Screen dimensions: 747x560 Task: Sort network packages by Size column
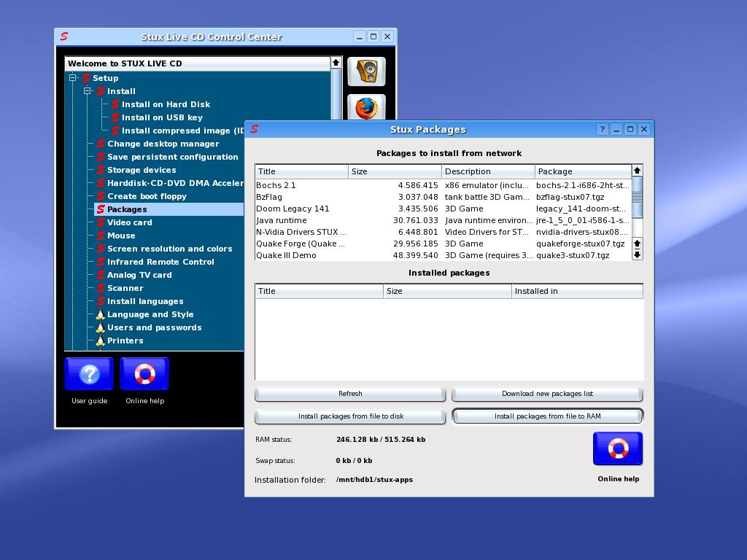point(395,171)
